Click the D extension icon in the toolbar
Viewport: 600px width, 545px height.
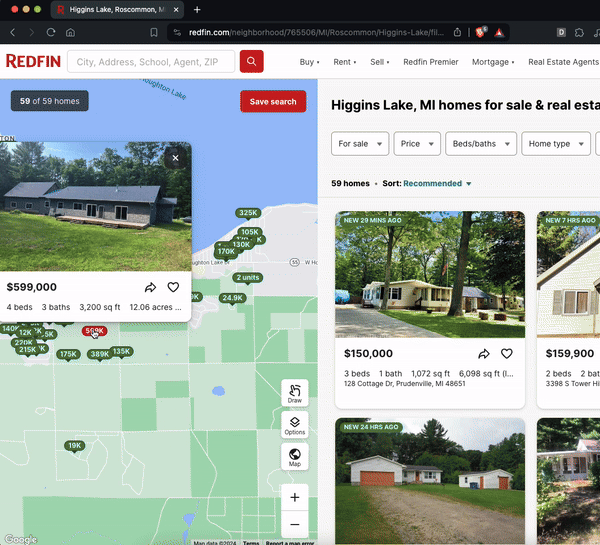[561, 33]
